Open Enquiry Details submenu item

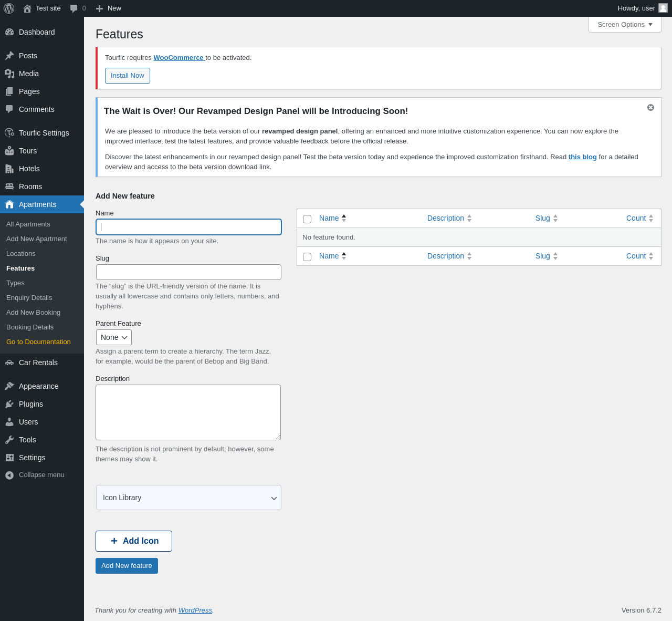(29, 297)
